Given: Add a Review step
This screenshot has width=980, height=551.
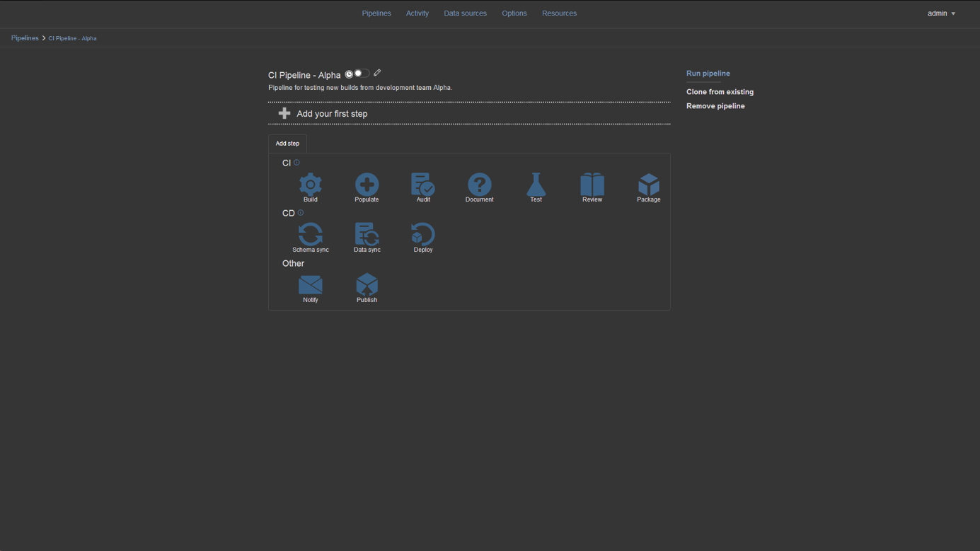Looking at the screenshot, I should (592, 187).
